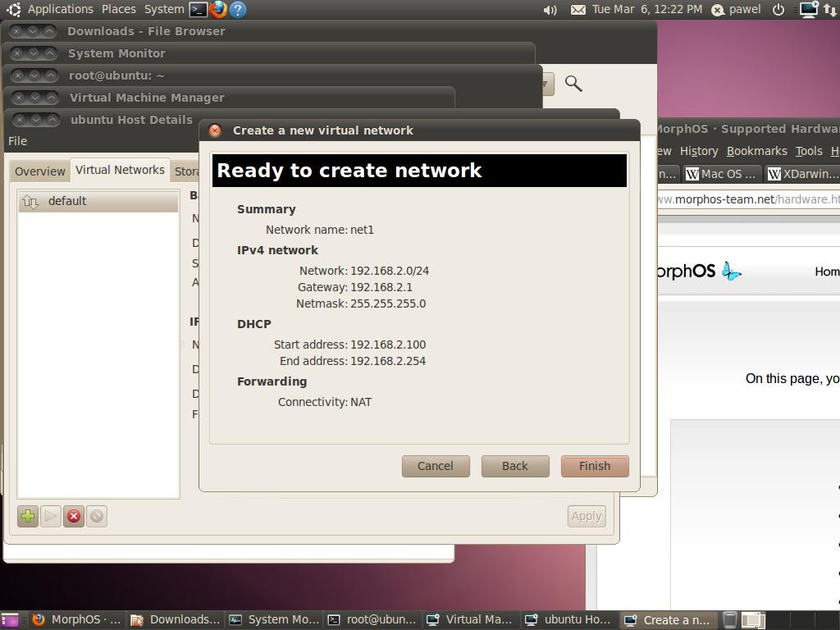Launch Firefox from the top panel

pyautogui.click(x=217, y=10)
